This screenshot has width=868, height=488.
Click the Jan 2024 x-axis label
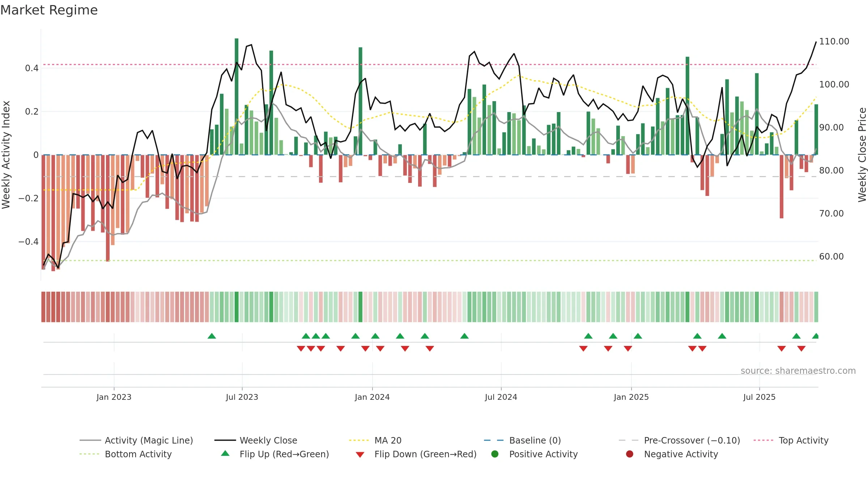372,397
